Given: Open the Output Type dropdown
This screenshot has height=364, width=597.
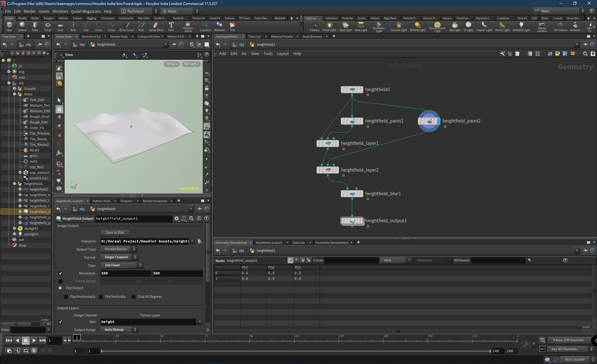Looking at the screenshot, I should coord(118,249).
